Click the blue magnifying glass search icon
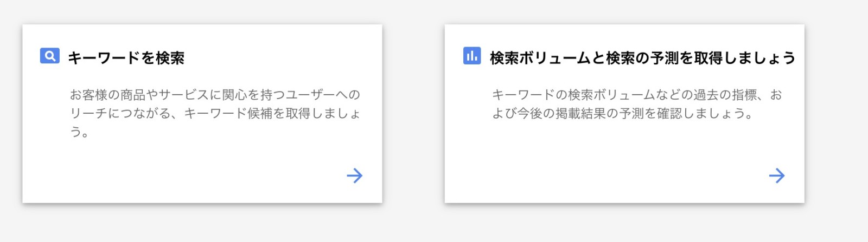Image resolution: width=868 pixels, height=242 pixels. pos(49,56)
